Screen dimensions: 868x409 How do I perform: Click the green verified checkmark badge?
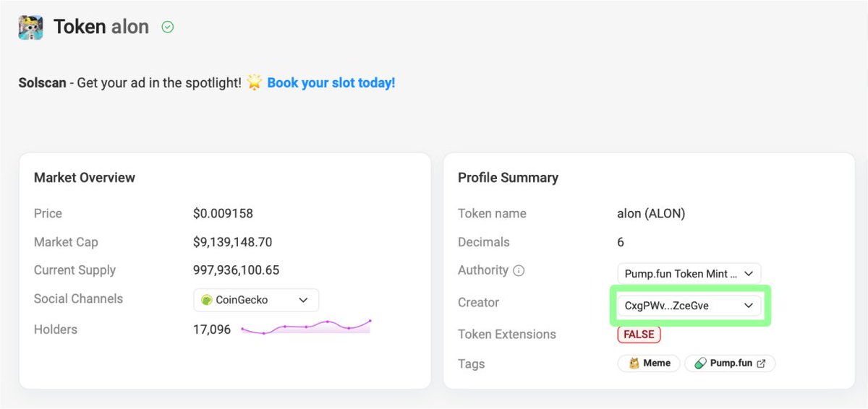coord(168,27)
